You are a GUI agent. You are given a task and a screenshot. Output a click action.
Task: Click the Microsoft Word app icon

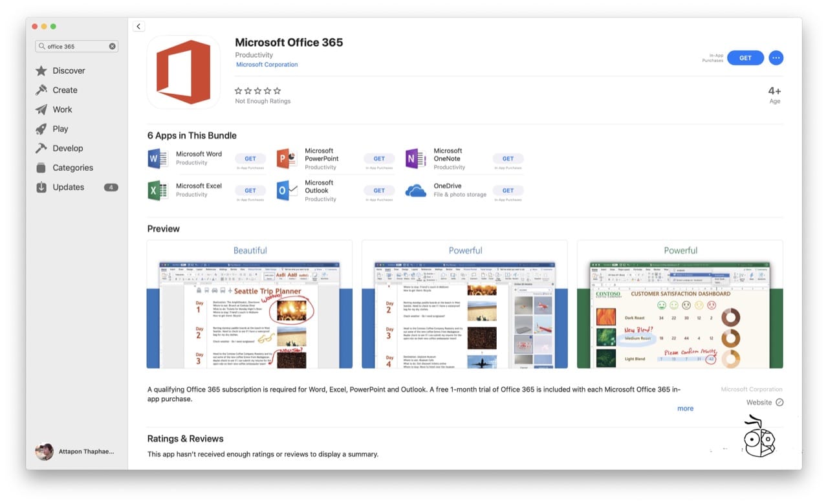(158, 159)
